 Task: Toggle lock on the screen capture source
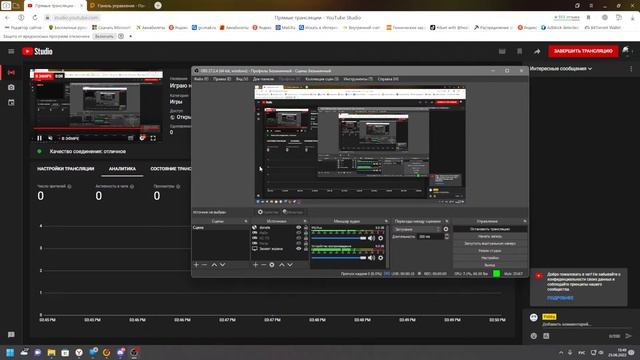[x=306, y=249]
